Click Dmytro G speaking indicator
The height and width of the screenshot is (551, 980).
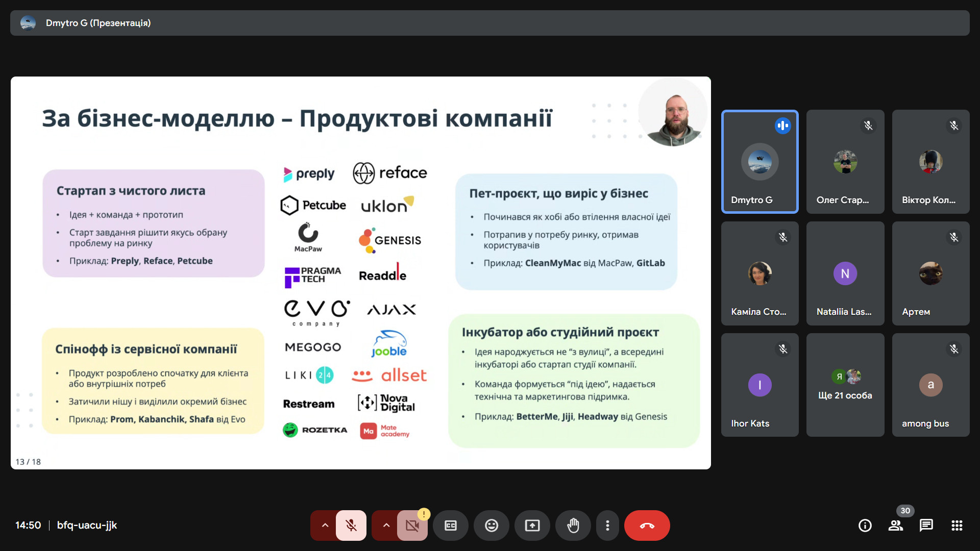[782, 126]
